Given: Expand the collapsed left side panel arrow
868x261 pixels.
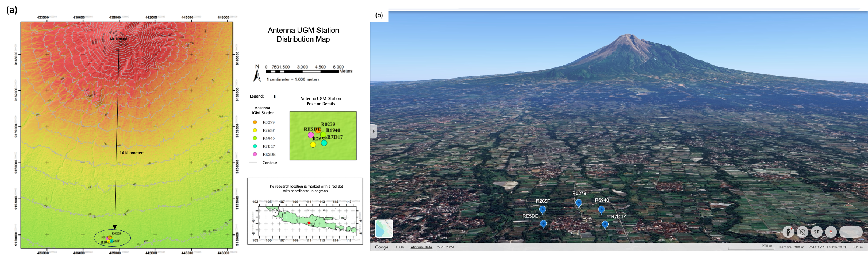Looking at the screenshot, I should point(374,131).
